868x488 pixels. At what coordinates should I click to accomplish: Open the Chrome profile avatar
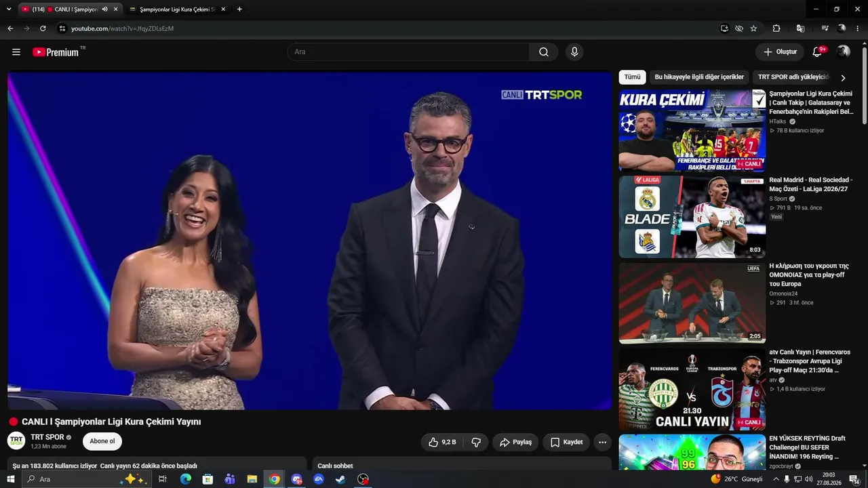coord(842,28)
